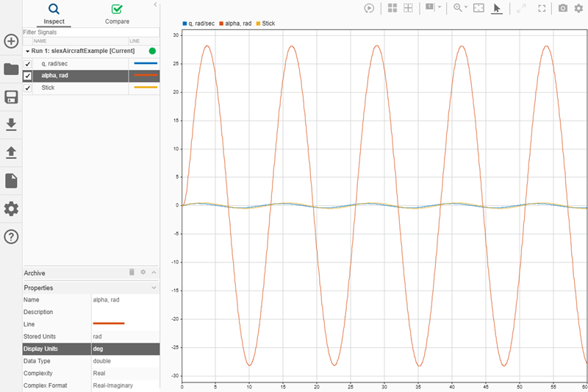This screenshot has width=588, height=392.
Task: Select the Zoom in magnifier tool
Action: click(457, 8)
